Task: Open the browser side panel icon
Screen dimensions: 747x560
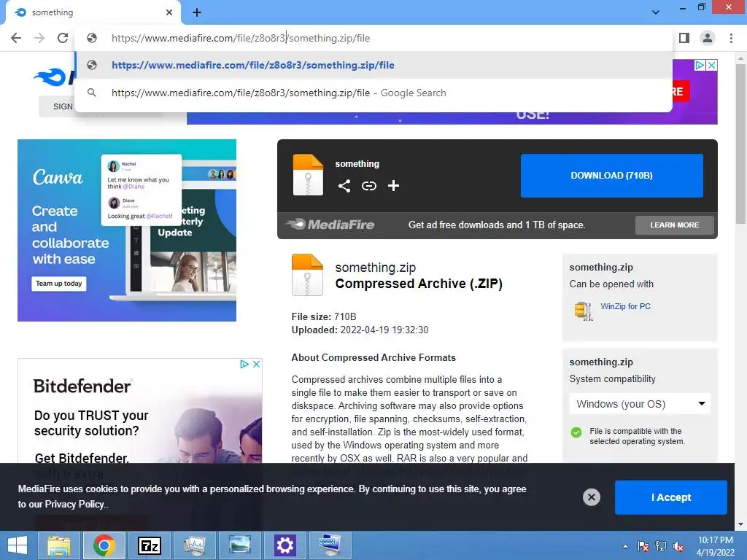Action: click(x=684, y=38)
